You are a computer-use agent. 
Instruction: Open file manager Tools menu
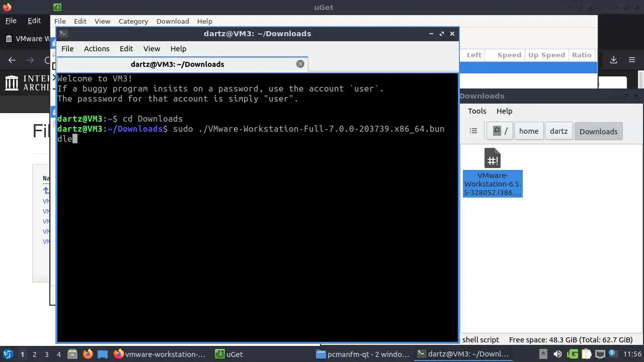click(x=477, y=111)
